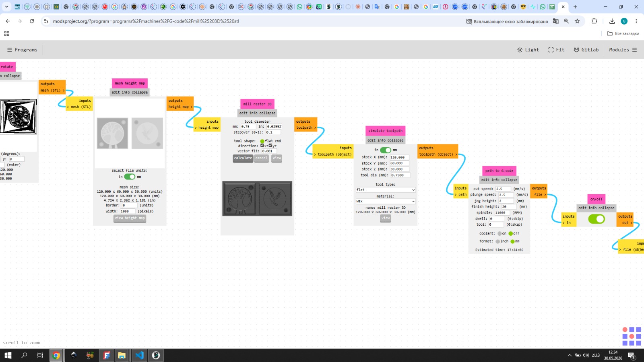Open File Explorer from the taskbar
The width and height of the screenshot is (644, 362).
pyautogui.click(x=122, y=355)
